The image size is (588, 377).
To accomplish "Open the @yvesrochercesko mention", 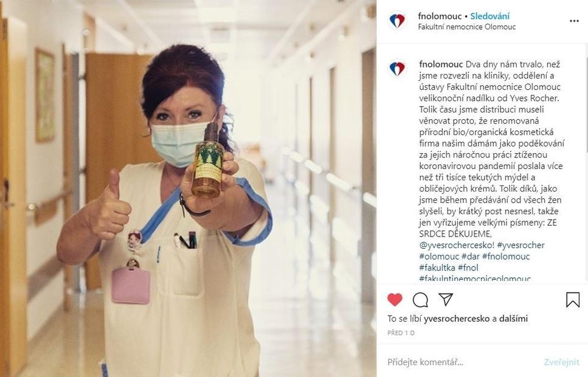I will point(457,245).
